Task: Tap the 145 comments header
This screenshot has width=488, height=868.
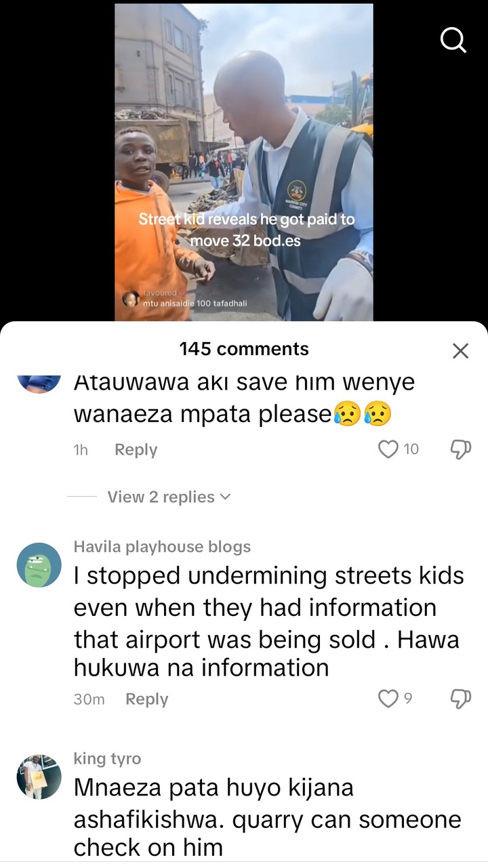Action: (244, 349)
